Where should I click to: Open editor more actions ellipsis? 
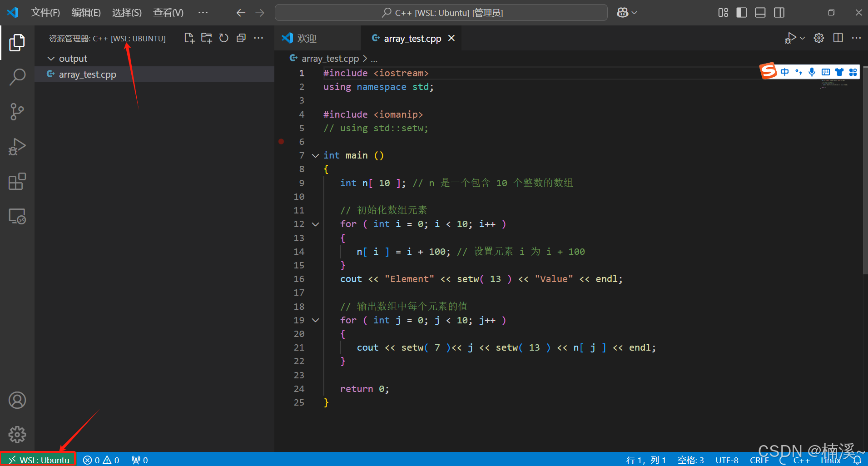(857, 38)
